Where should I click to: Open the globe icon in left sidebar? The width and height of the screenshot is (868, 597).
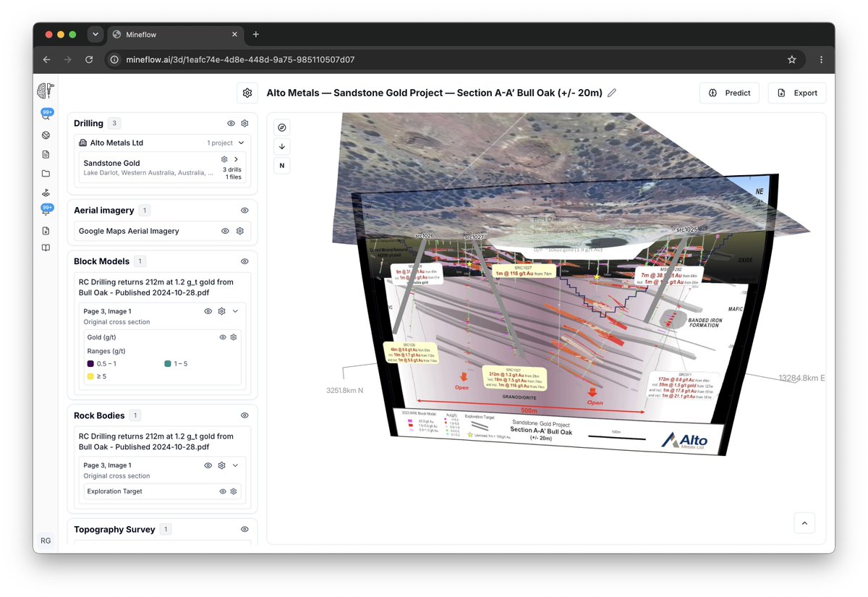pos(46,135)
